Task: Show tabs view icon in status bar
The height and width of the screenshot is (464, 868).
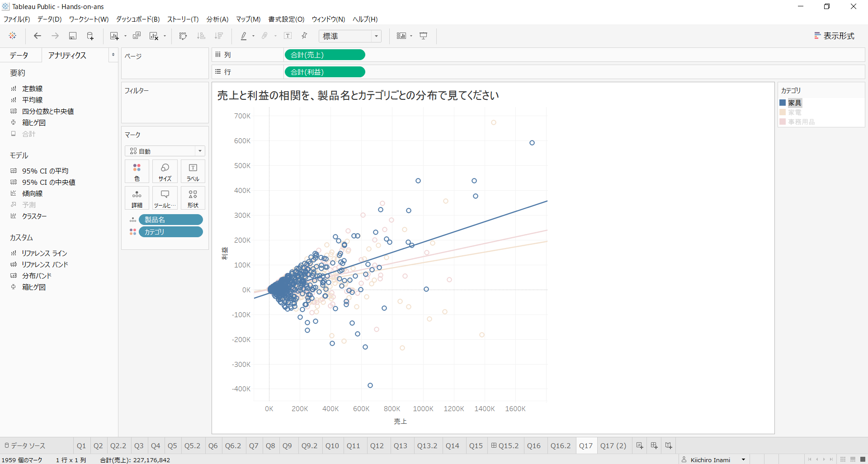Action: pyautogui.click(x=863, y=459)
